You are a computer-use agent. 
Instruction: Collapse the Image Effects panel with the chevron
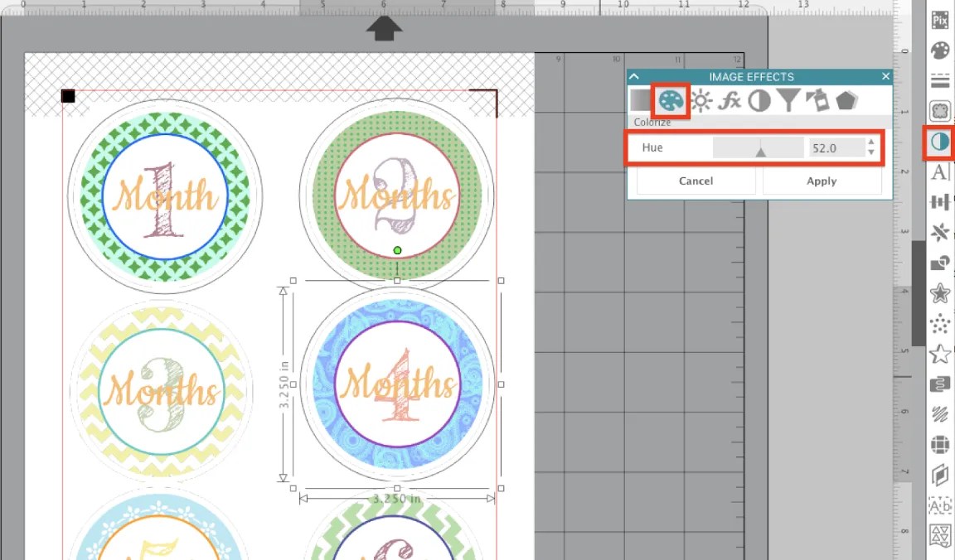(x=633, y=76)
